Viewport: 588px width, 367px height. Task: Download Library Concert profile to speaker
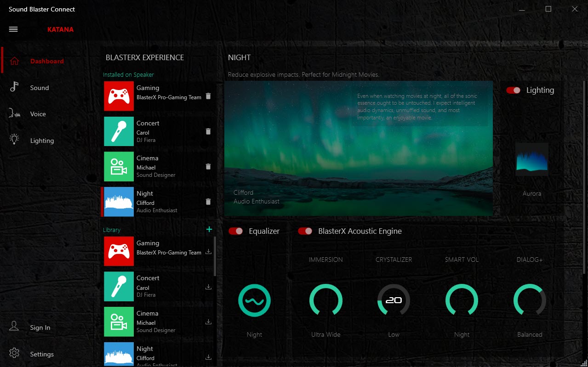point(208,287)
